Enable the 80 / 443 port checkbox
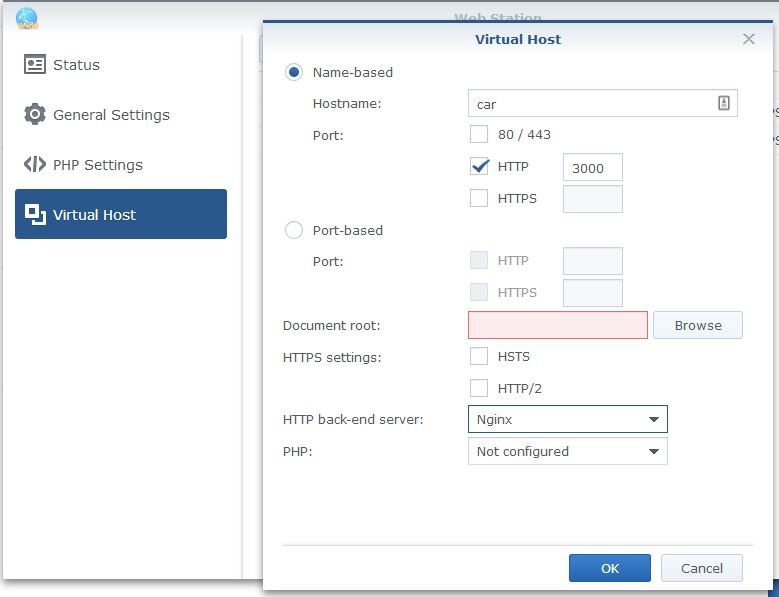The width and height of the screenshot is (779, 597). (479, 134)
